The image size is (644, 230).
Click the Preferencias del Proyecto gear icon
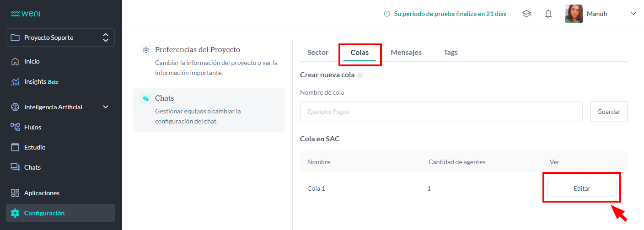[x=146, y=50]
